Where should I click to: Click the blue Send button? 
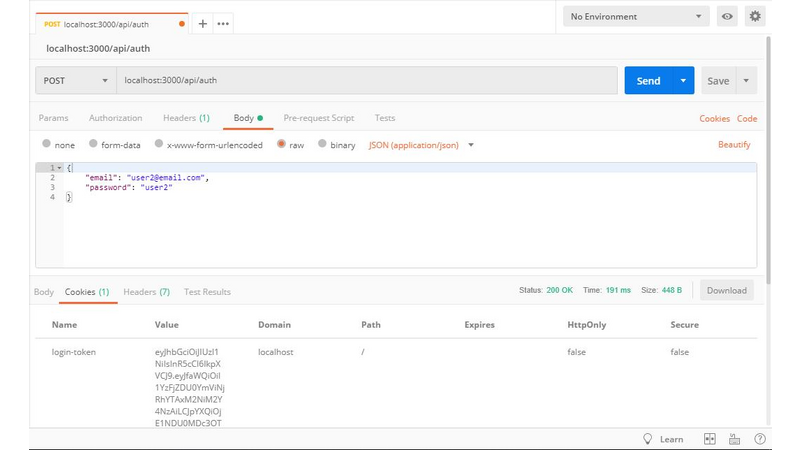(648, 81)
